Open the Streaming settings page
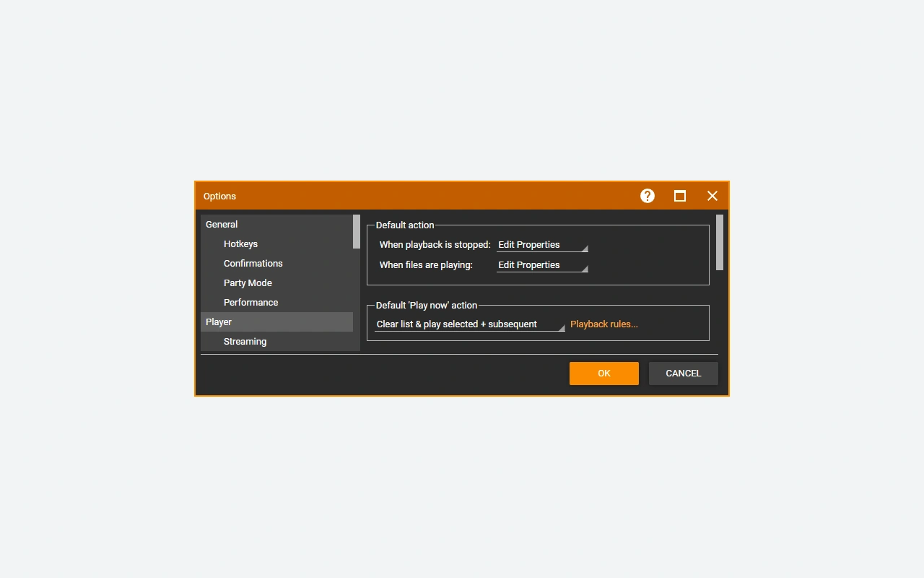 click(x=276, y=342)
